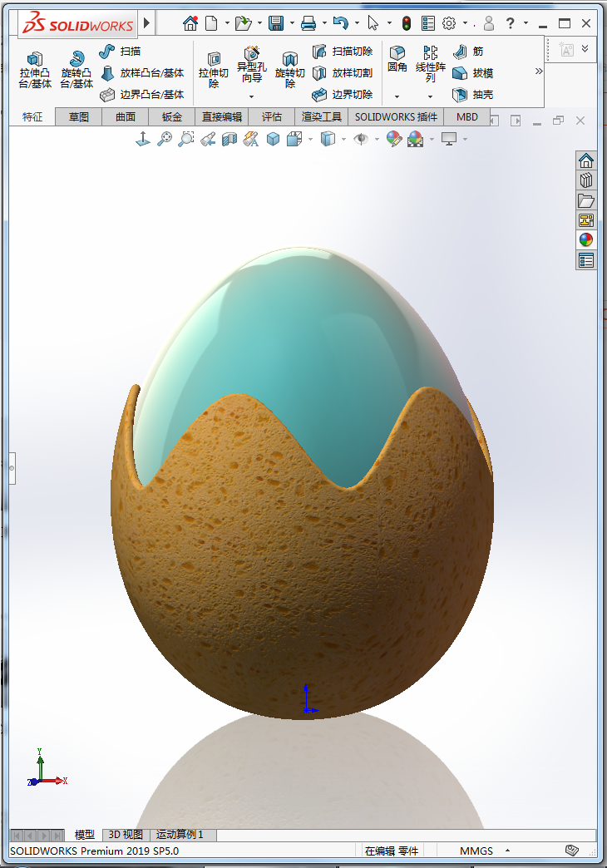This screenshot has height=868, width=607.
Task: Open Appearances tab in task pane
Action: click(586, 239)
